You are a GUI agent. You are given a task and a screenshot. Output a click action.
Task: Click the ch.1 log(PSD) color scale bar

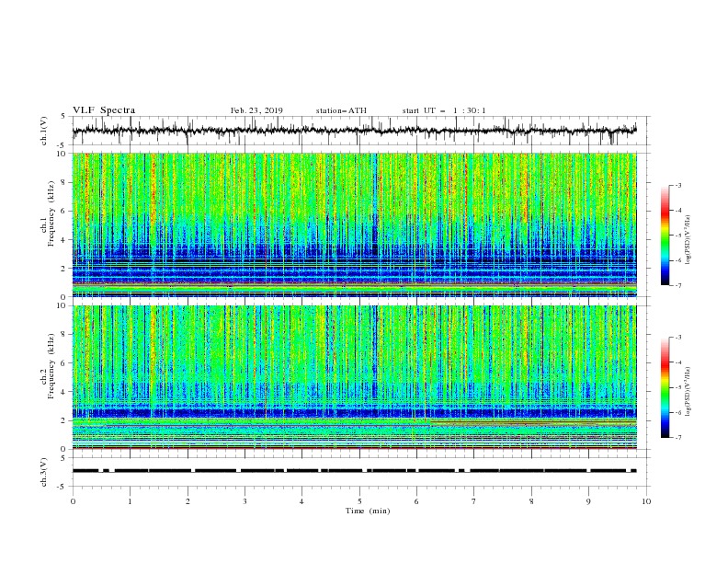pos(665,236)
